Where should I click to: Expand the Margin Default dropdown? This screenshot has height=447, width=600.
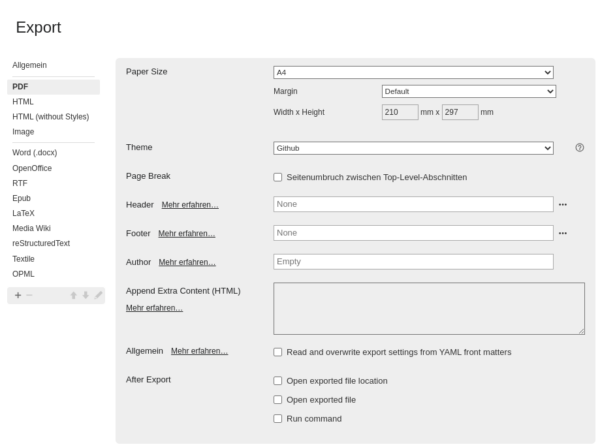click(468, 92)
